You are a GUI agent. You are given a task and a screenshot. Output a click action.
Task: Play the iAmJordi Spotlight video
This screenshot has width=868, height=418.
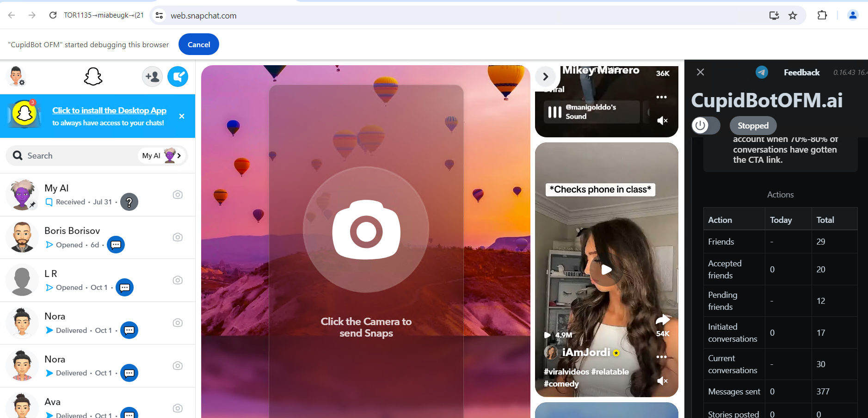606,270
